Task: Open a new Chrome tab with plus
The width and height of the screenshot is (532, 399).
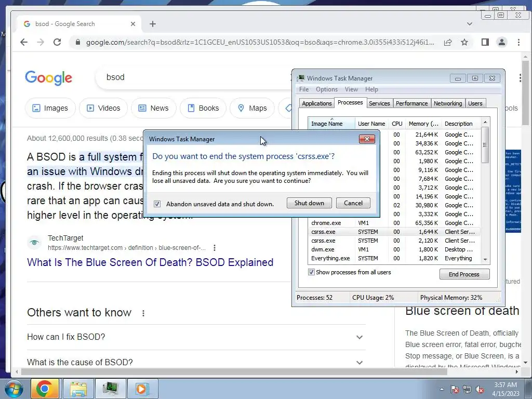Action: pos(153,24)
